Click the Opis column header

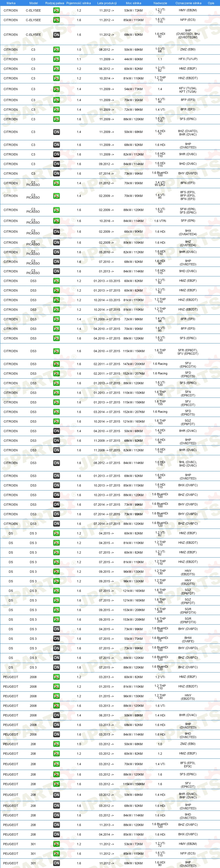[211, 3]
